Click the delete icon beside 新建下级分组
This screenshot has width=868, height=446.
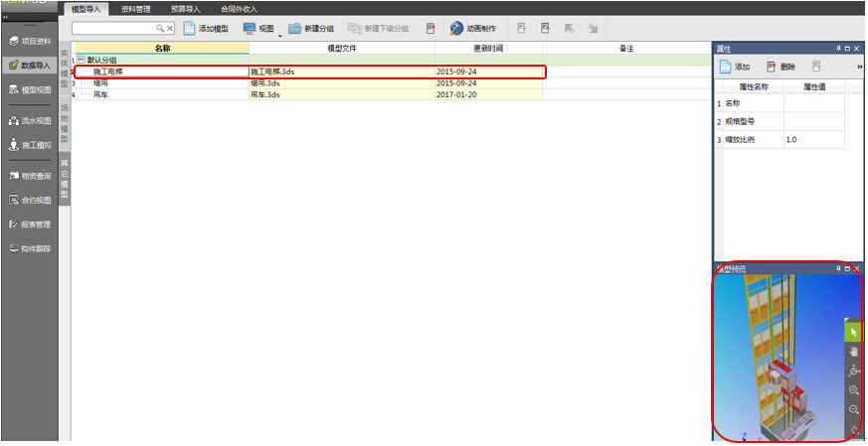pos(431,28)
